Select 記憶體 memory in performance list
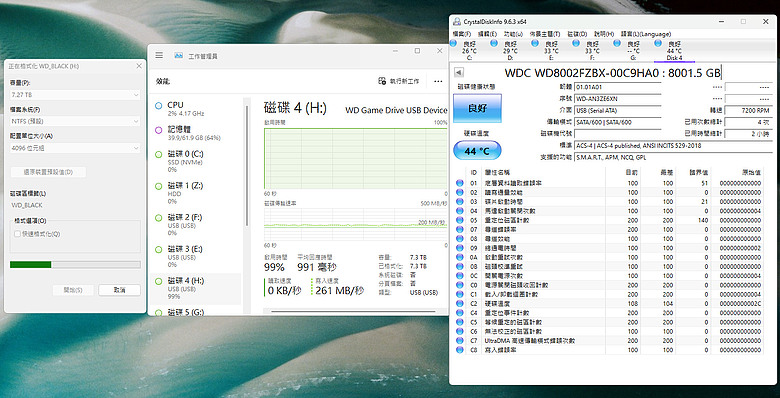This screenshot has width=780, height=398. coord(196,133)
